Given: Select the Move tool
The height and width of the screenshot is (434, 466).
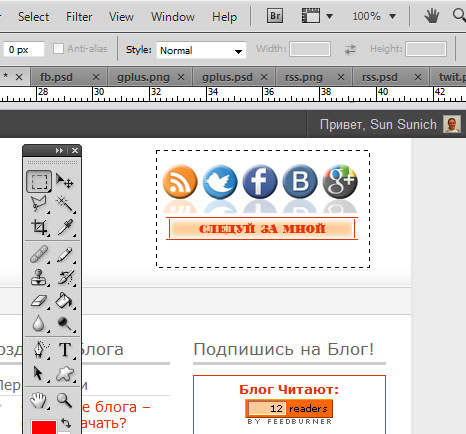Looking at the screenshot, I should 65,181.
